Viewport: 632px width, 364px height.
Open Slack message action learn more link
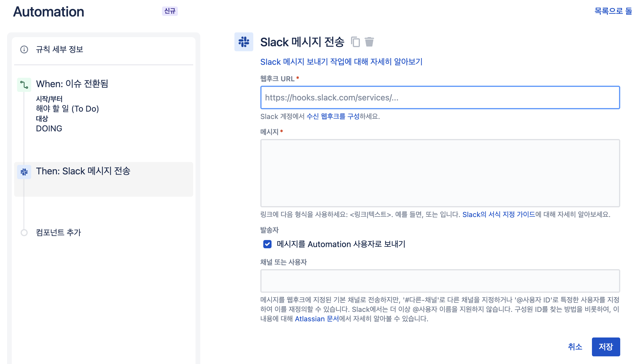[341, 62]
